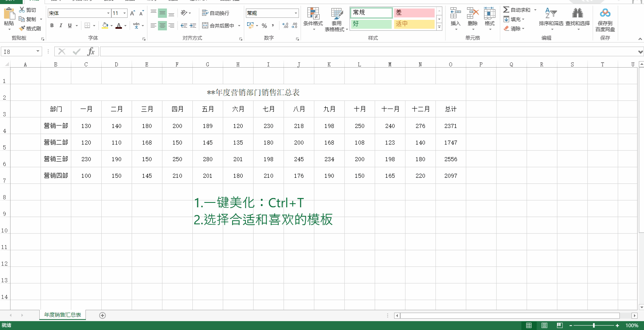644x330 pixels.
Task: Select the 好 (Good) green cell style
Action: 371,24
